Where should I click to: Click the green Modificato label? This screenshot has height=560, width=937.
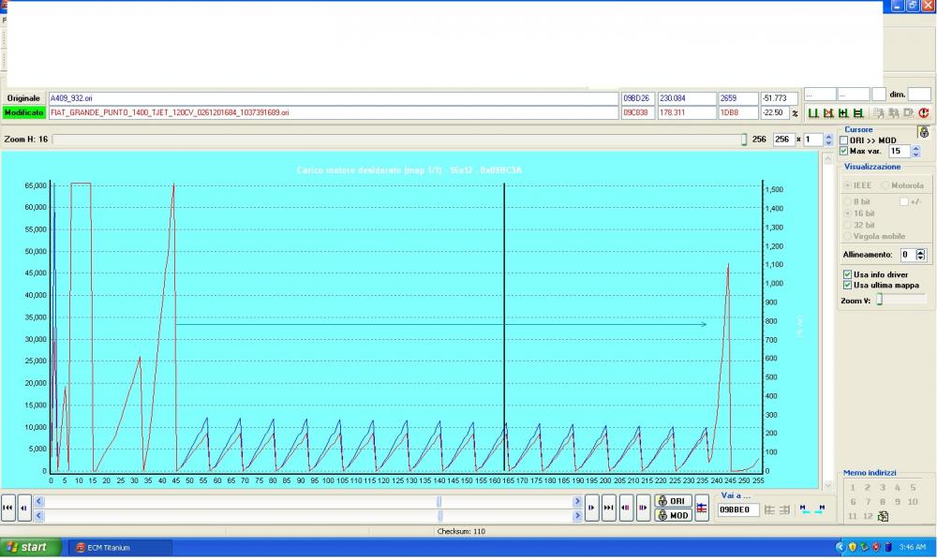click(x=24, y=112)
